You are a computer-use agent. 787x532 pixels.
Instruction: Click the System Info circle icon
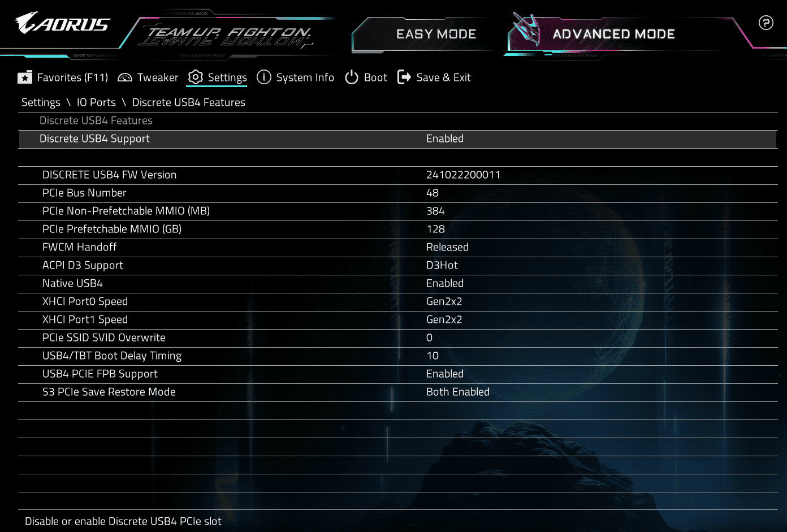tap(264, 77)
